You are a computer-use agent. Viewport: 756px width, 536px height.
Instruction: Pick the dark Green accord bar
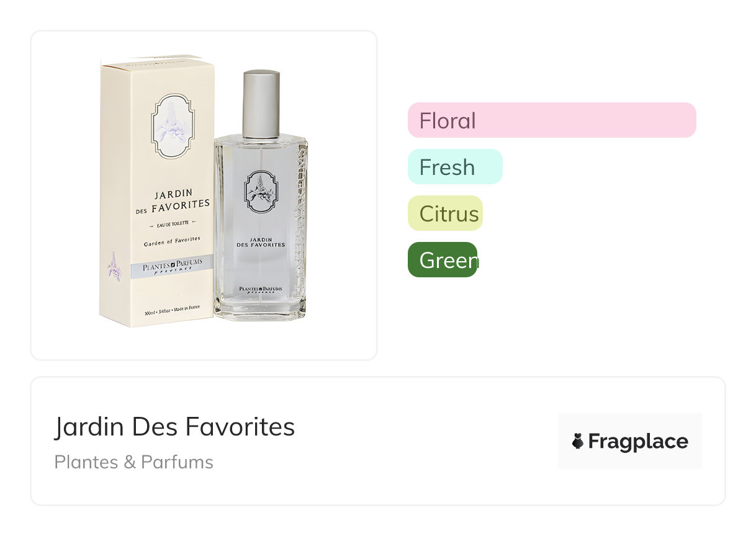point(442,260)
